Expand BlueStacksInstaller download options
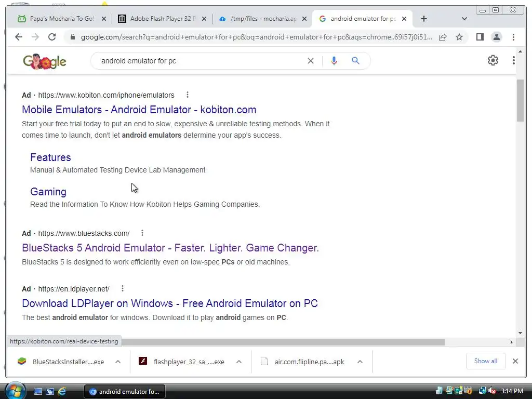This screenshot has width=532, height=399. tap(118, 362)
